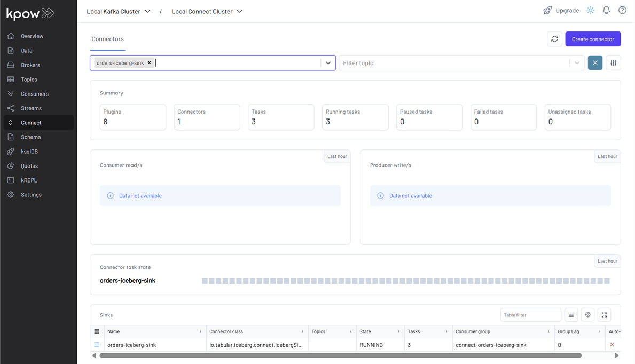Open the Tasks column options menu

[446, 331]
